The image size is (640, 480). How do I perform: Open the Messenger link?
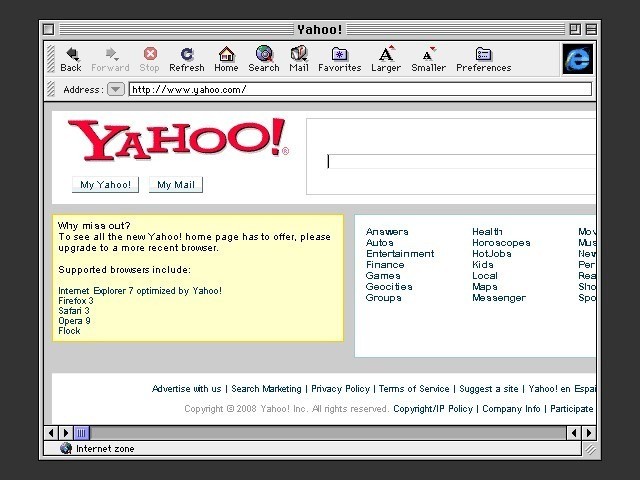(x=499, y=298)
